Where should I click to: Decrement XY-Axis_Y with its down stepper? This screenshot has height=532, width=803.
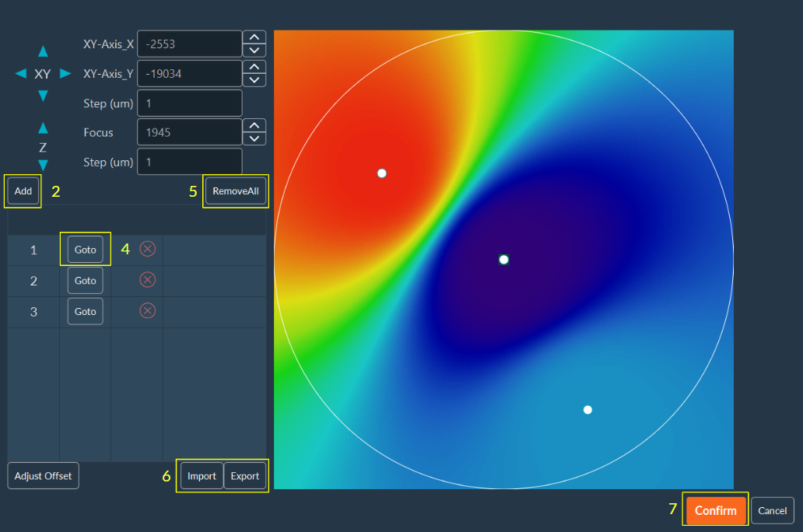[254, 79]
